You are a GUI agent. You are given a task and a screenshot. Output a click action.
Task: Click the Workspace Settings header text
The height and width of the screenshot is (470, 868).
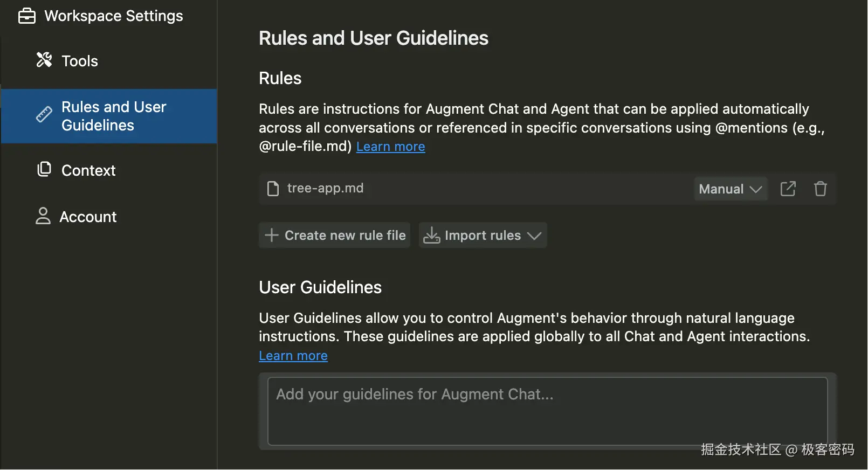(x=114, y=16)
